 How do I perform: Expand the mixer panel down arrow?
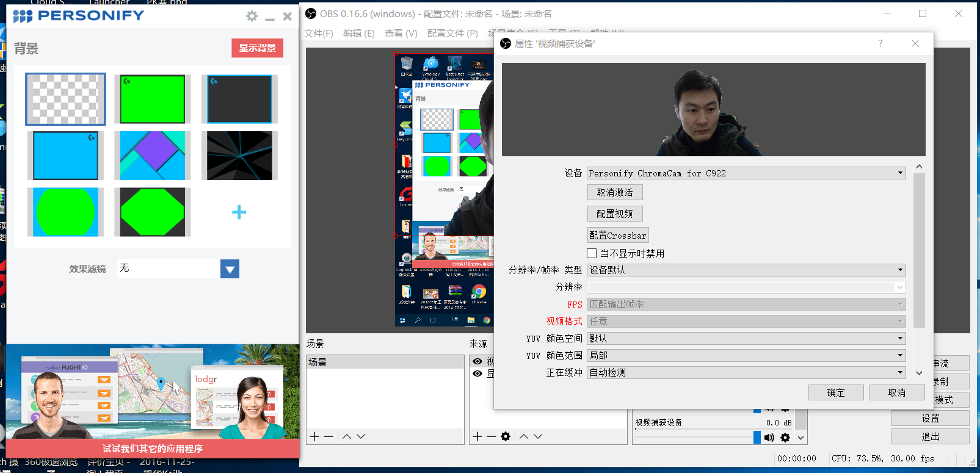pos(801,438)
